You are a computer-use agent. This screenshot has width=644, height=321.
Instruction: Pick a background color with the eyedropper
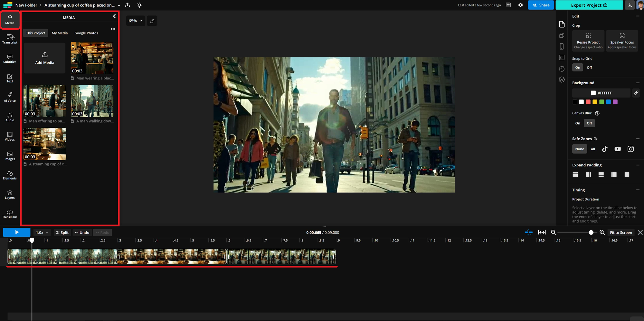click(636, 93)
